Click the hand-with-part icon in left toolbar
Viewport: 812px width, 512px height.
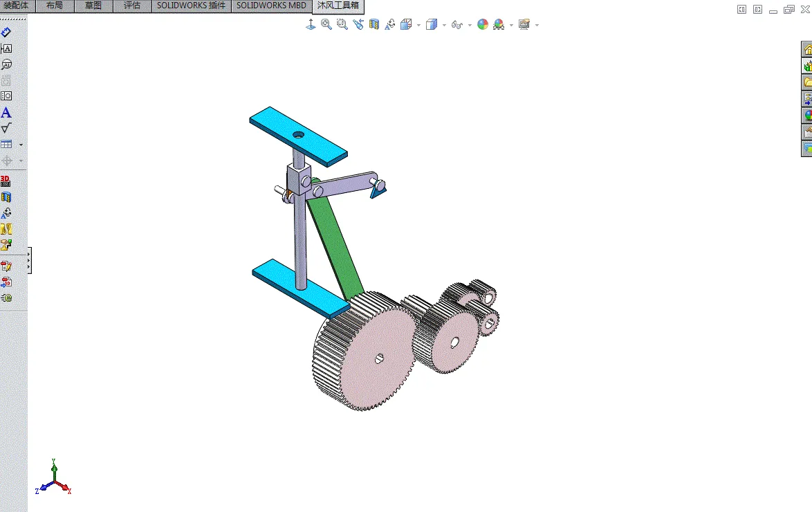point(6,245)
